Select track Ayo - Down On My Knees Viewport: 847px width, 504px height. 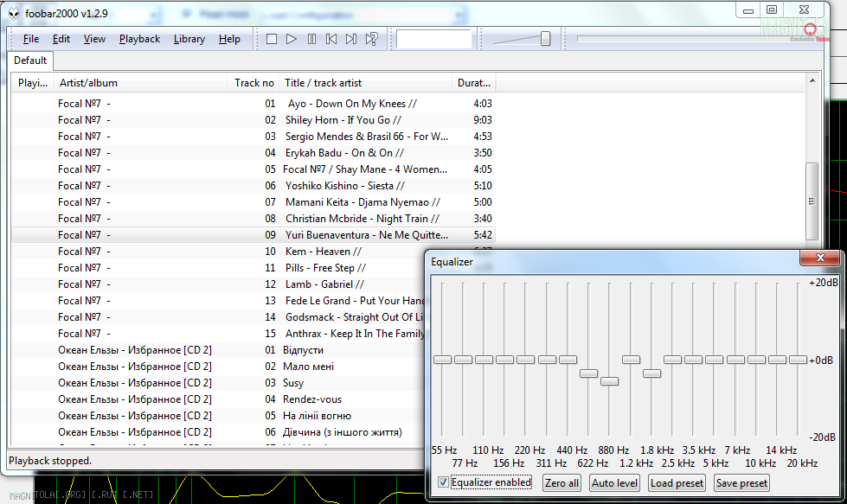(x=253, y=104)
